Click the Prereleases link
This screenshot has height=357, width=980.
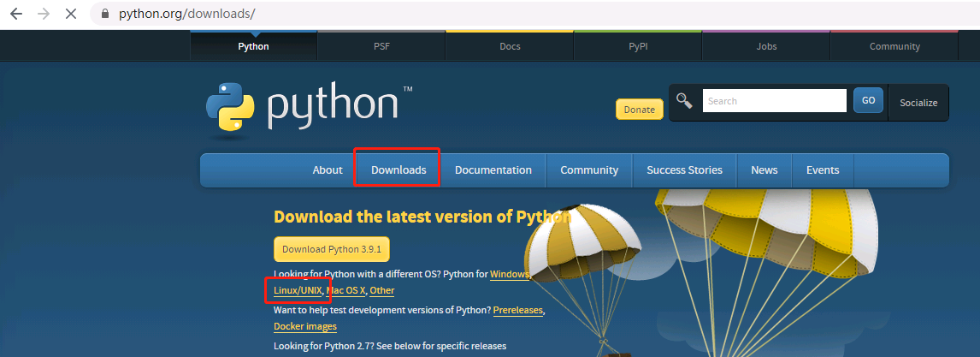[x=517, y=310]
